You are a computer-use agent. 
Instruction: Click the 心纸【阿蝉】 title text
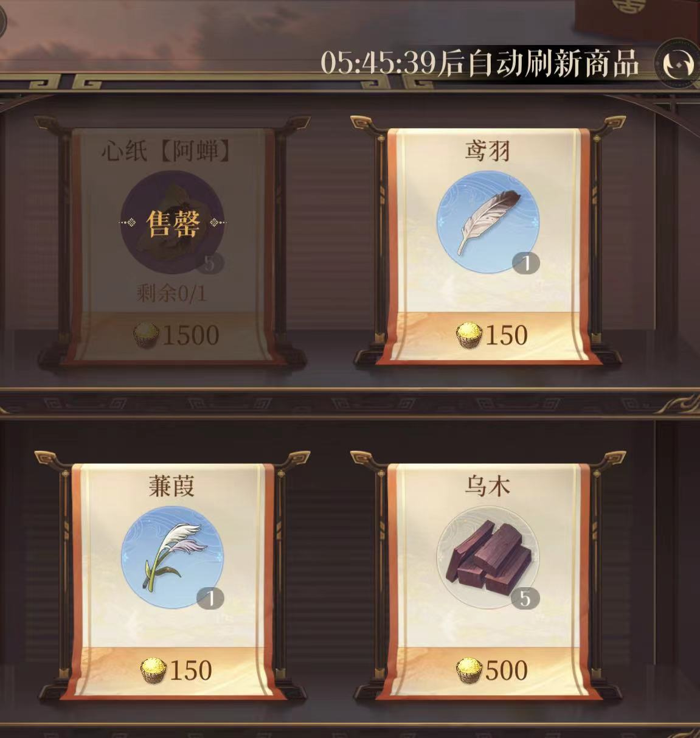(x=167, y=150)
